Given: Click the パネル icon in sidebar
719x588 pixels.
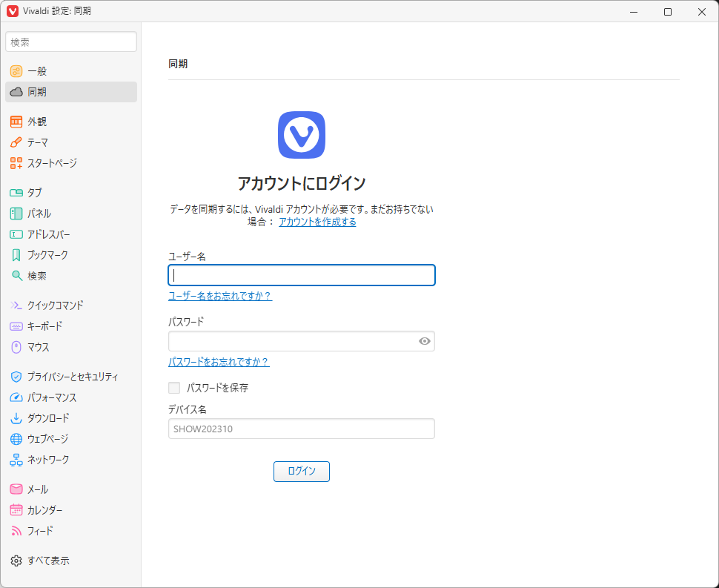Looking at the screenshot, I should pos(16,214).
